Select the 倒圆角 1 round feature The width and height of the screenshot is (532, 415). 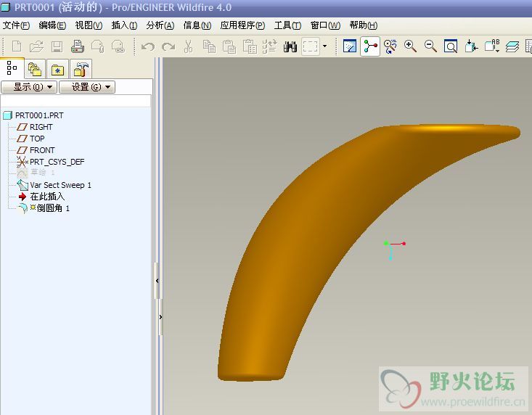click(x=44, y=208)
